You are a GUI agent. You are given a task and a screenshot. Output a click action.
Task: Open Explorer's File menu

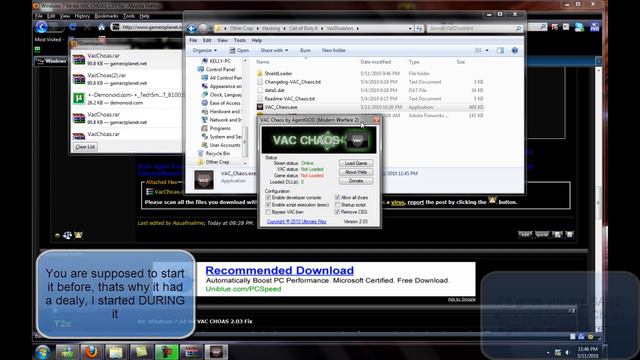coord(193,40)
